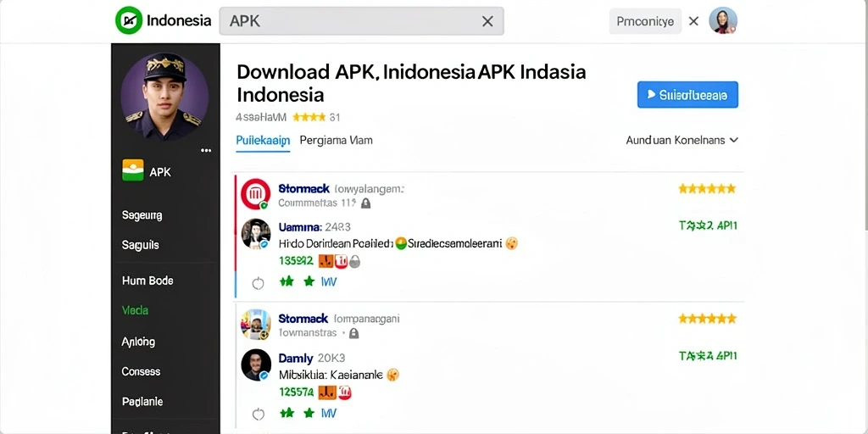This screenshot has height=434, width=868.
Task: Click the red badge icon after 125574
Action: (x=345, y=393)
